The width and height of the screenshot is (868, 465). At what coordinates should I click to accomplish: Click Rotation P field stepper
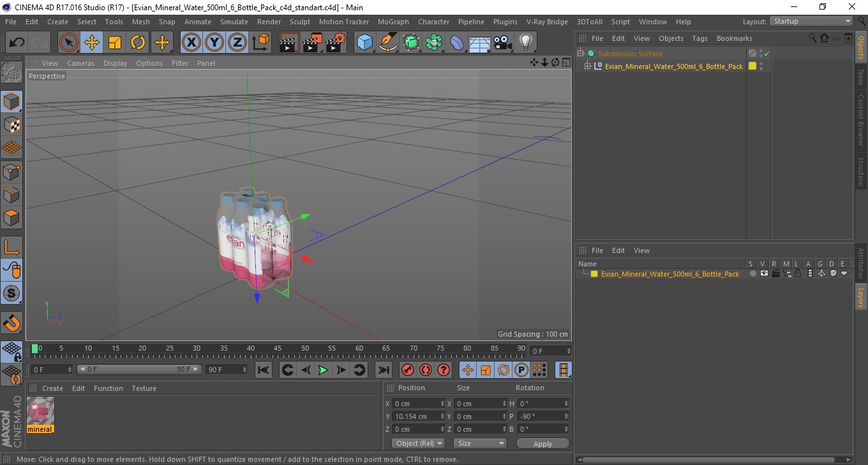tap(566, 416)
